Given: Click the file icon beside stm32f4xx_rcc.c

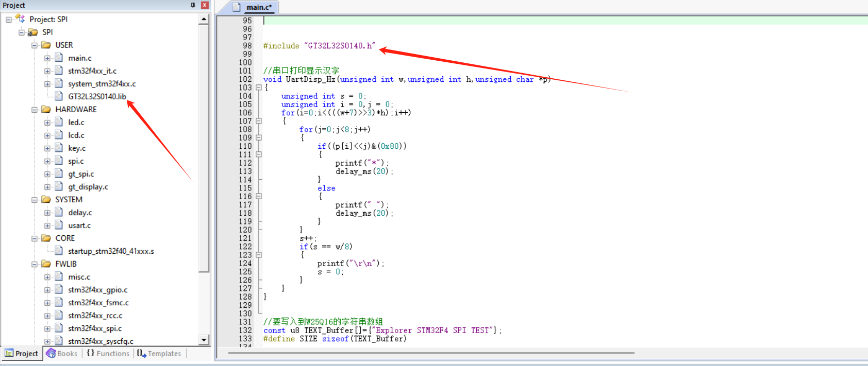Looking at the screenshot, I should [59, 315].
